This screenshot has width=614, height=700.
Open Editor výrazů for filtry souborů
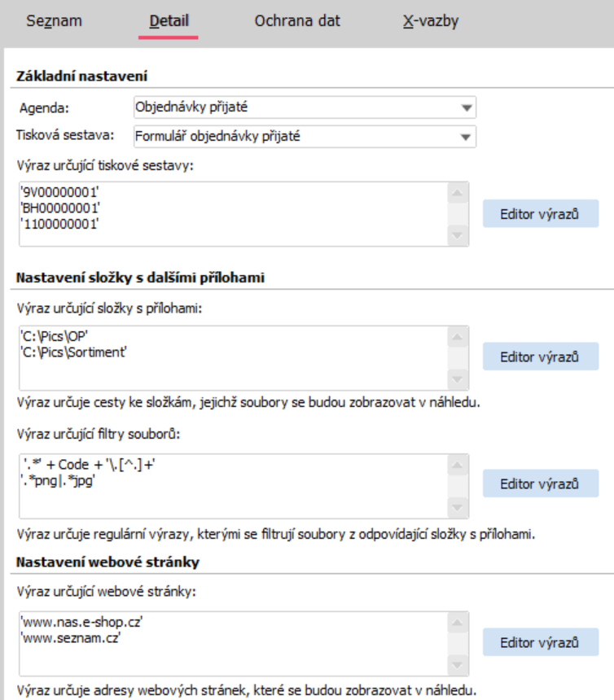coord(540,483)
